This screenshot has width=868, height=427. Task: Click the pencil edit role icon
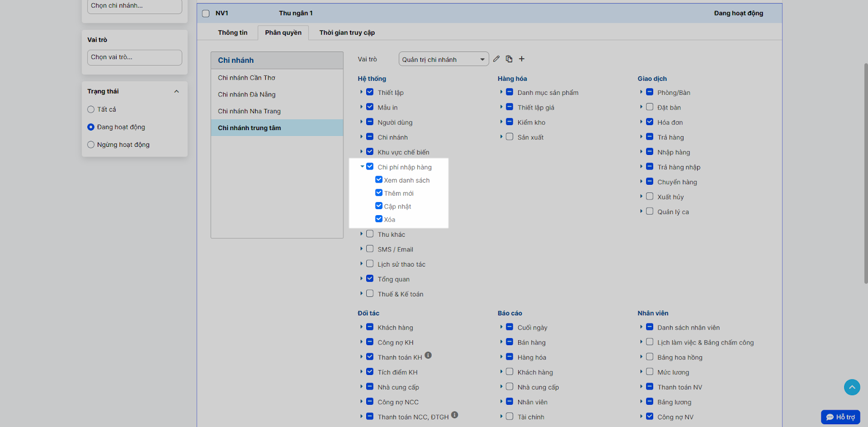pyautogui.click(x=496, y=59)
